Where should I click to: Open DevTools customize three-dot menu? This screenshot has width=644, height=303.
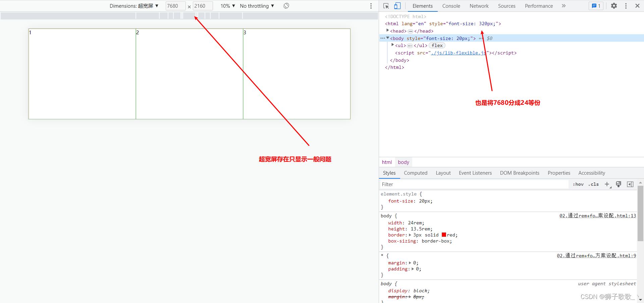click(626, 6)
